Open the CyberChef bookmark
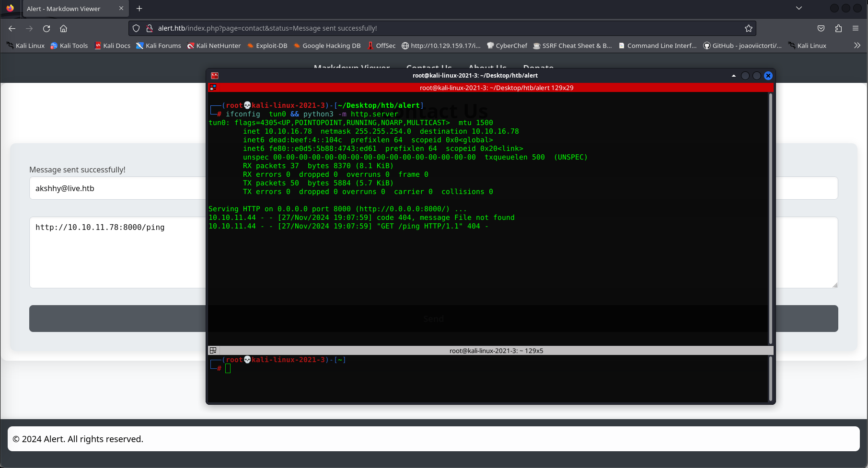The width and height of the screenshot is (868, 468). coord(507,46)
